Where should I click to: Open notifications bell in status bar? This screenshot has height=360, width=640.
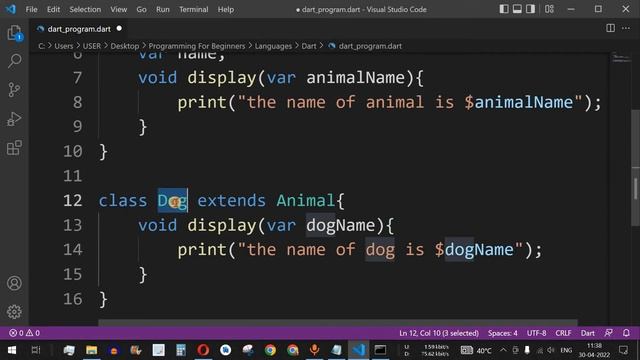pyautogui.click(x=626, y=333)
